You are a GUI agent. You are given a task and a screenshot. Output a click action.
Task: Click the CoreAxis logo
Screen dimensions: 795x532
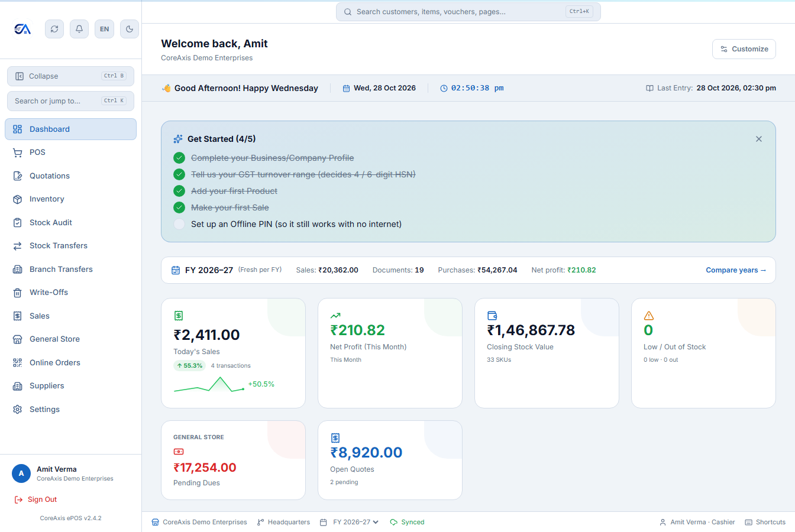pos(22,29)
